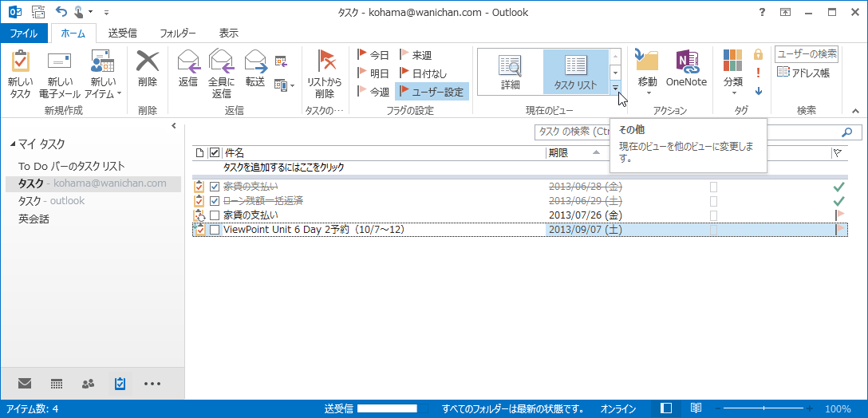
Task: Undo with quick access arrow
Action: click(x=61, y=11)
